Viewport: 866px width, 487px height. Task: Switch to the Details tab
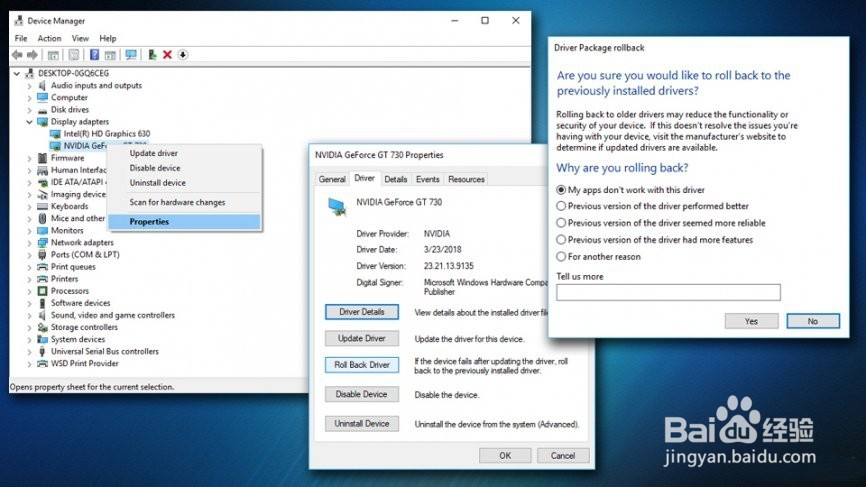pos(395,179)
